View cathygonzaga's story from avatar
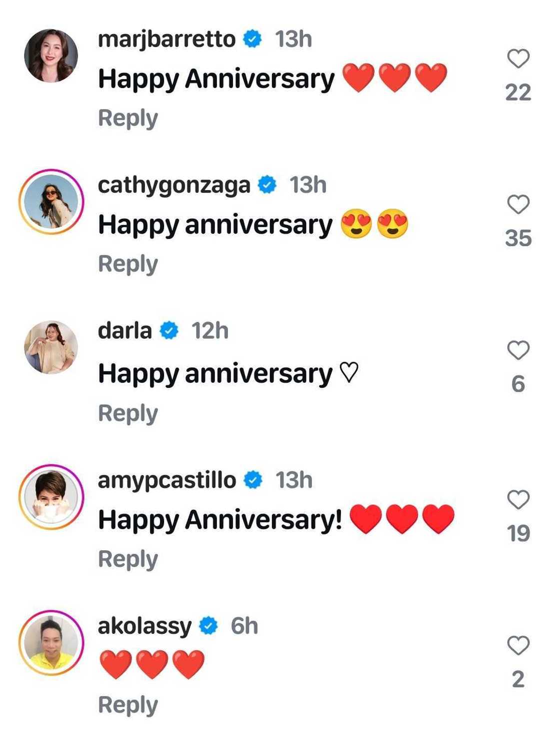The height and width of the screenshot is (741, 560). point(51,202)
